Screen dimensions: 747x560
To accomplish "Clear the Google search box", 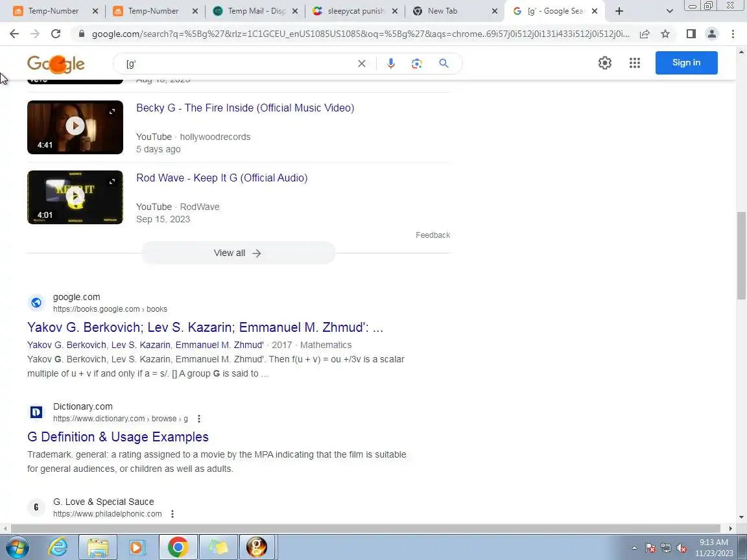I will [x=362, y=64].
